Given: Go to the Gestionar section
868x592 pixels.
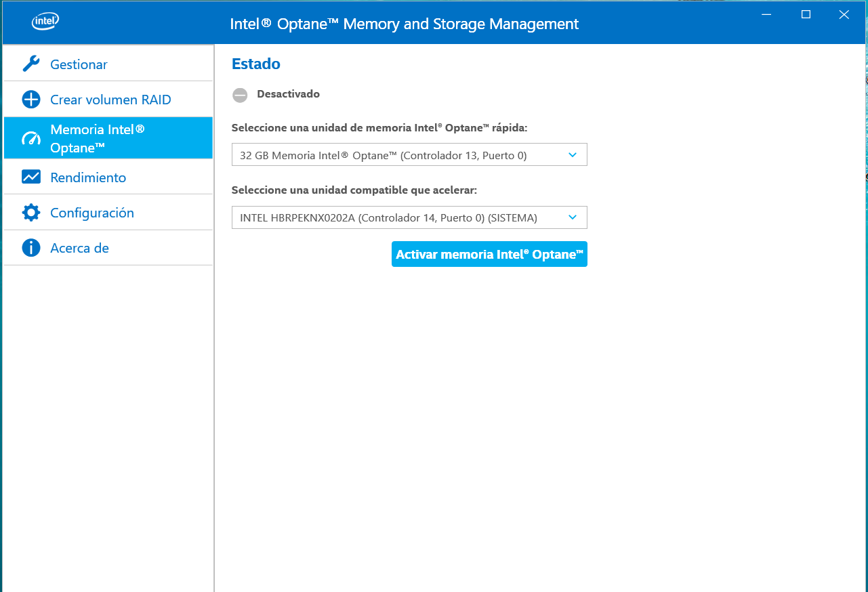Looking at the screenshot, I should [79, 64].
